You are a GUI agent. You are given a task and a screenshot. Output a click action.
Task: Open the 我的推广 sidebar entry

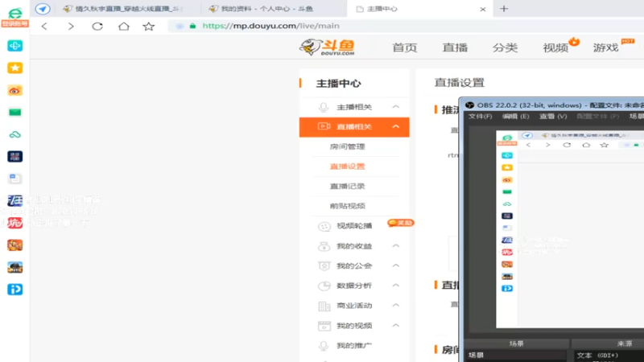(354, 346)
